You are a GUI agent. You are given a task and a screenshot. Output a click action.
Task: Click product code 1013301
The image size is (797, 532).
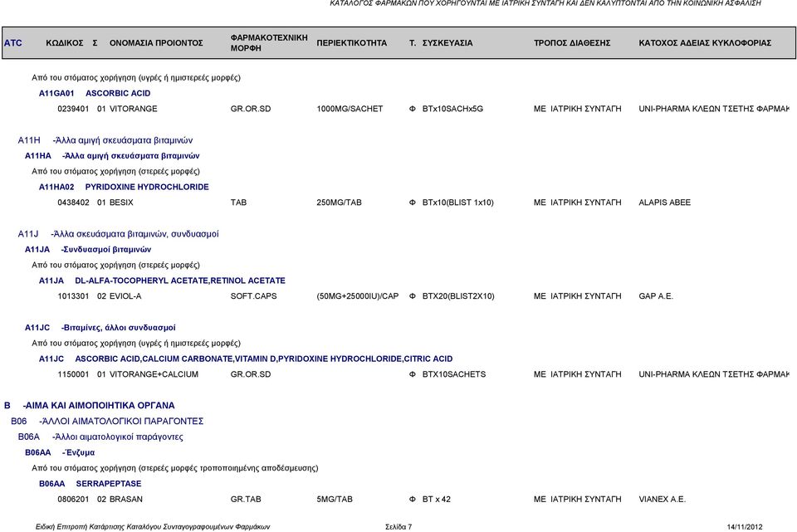click(73, 296)
